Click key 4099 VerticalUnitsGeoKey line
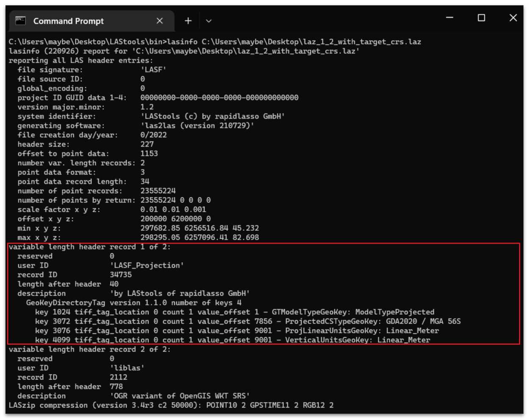The image size is (530, 420). tap(233, 340)
